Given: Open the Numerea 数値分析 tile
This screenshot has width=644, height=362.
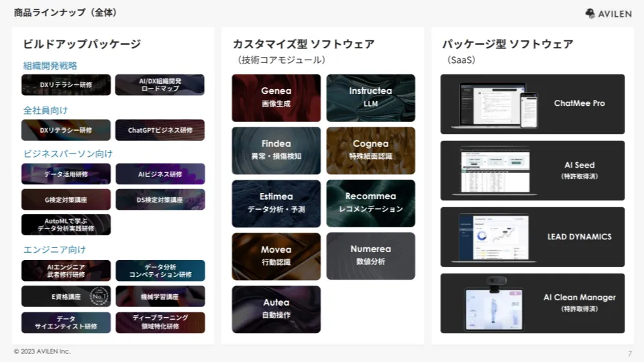Looking at the screenshot, I should [x=370, y=256].
